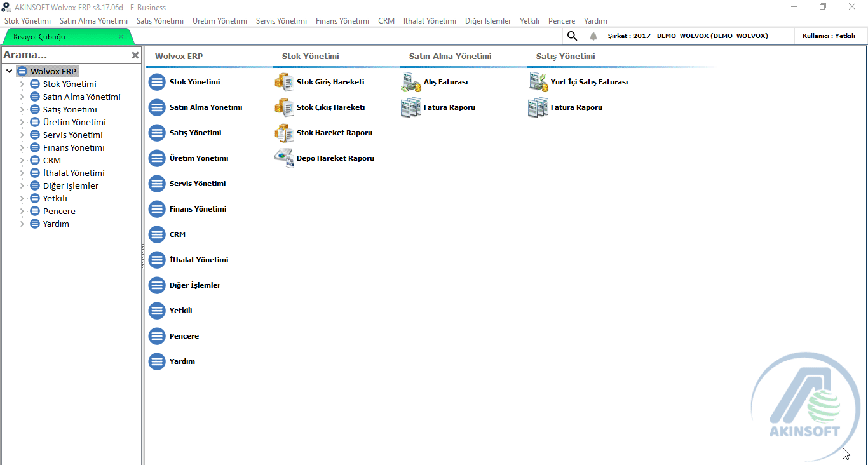Image resolution: width=868 pixels, height=465 pixels.
Task: Click the Şirket 2017 DEMO_WOLVOX company label
Action: (x=688, y=36)
